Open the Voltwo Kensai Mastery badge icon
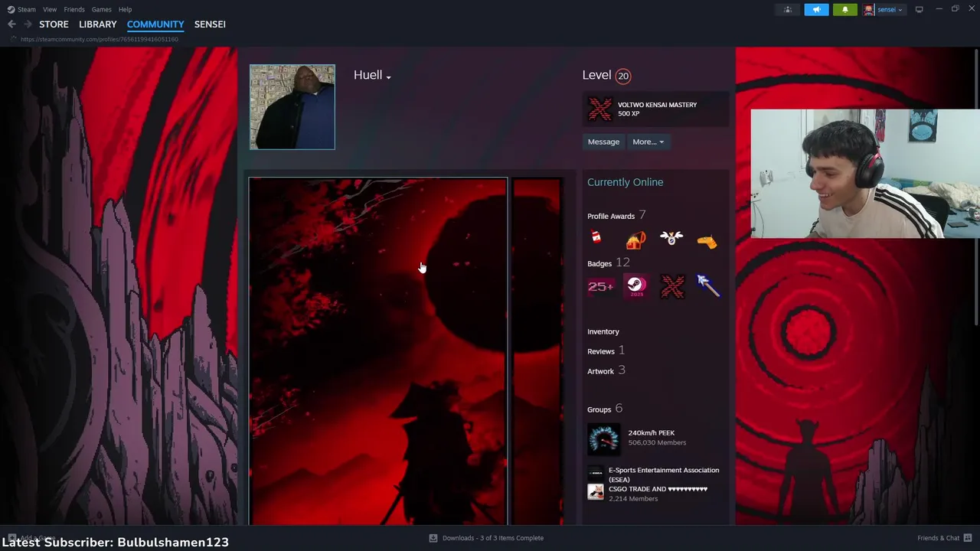The width and height of the screenshot is (980, 551). tap(599, 109)
